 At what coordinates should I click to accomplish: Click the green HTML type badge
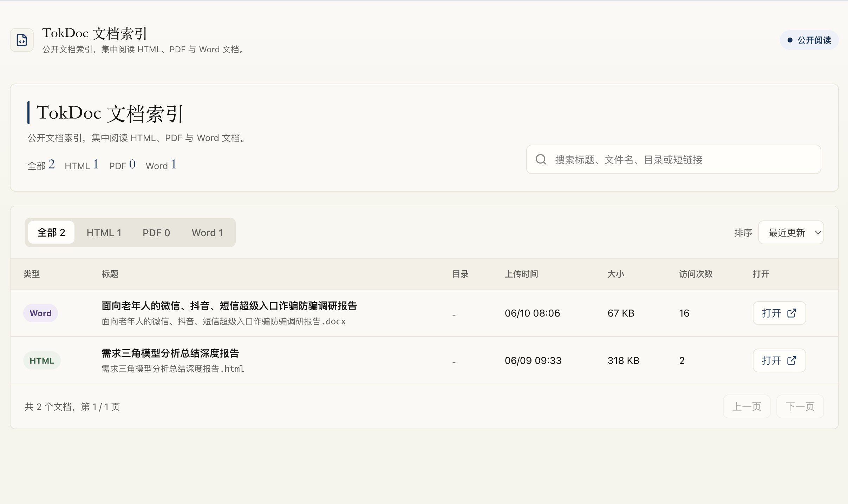click(42, 360)
